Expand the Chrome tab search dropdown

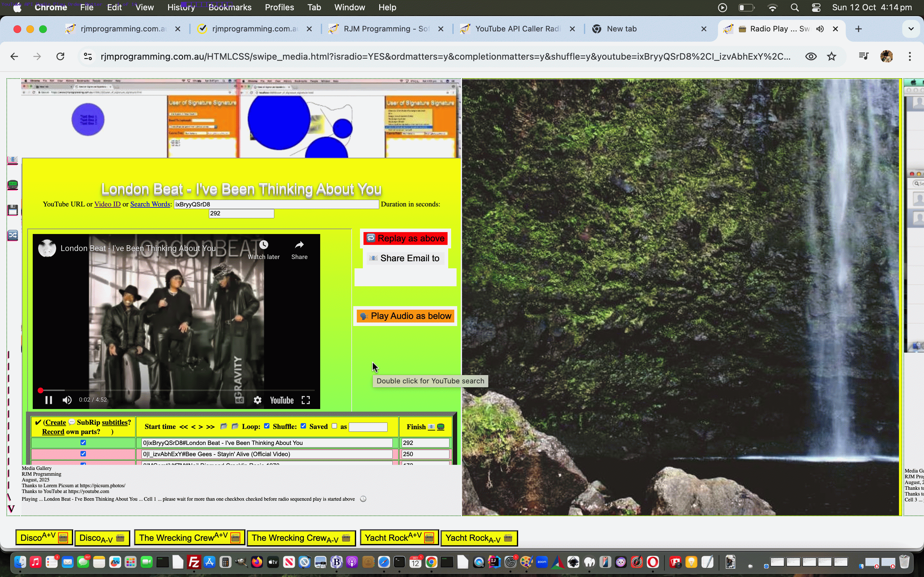[911, 29]
